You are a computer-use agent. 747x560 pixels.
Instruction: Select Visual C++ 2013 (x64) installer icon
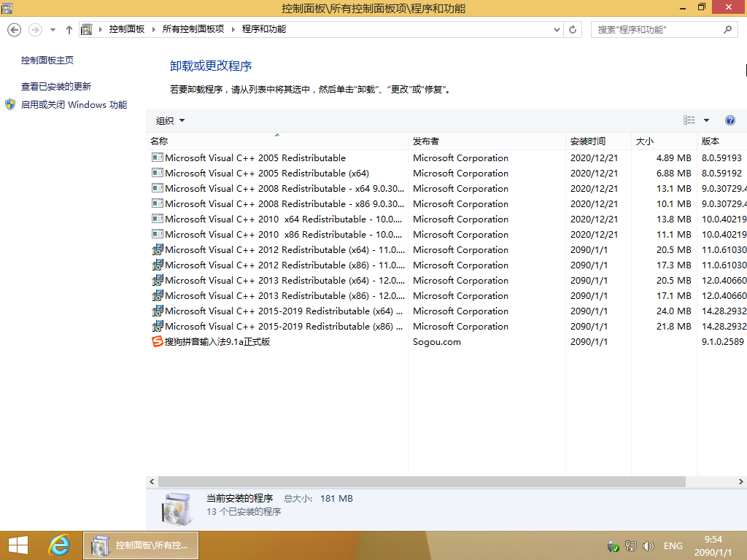pyautogui.click(x=158, y=280)
